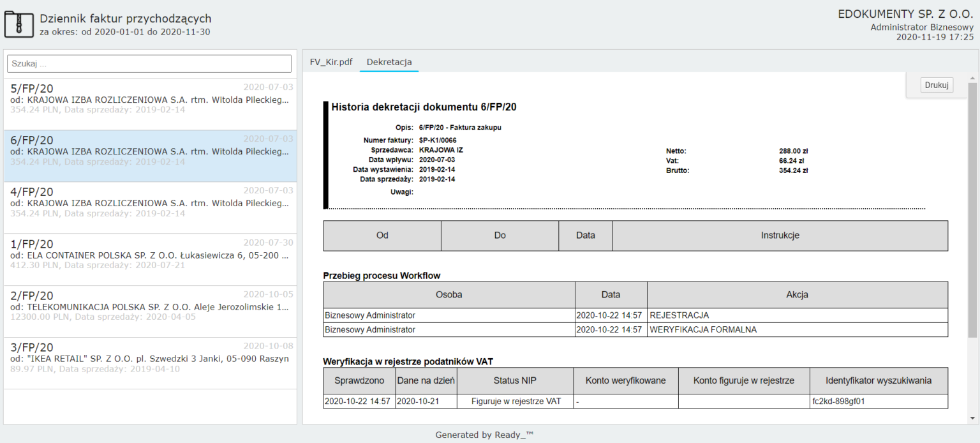This screenshot has height=443, width=980.
Task: Click the WERYFIKACJA FORMALNA action cell
Action: click(x=798, y=330)
